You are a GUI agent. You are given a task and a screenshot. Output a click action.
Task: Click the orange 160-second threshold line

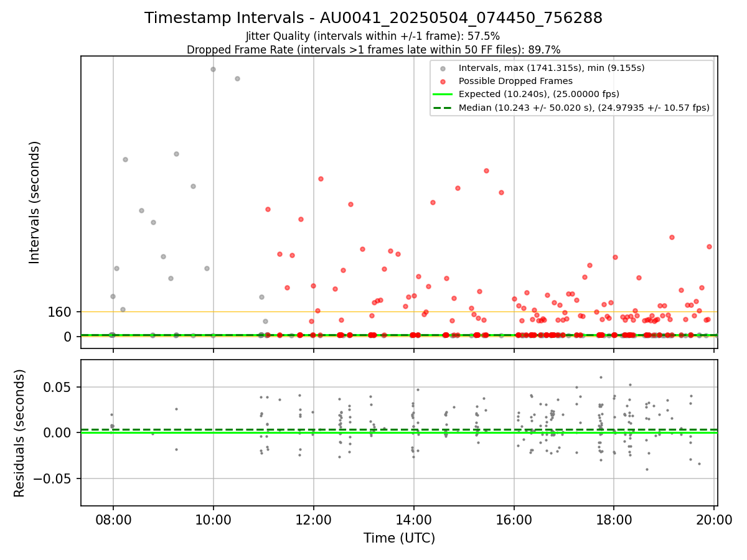[399, 312]
